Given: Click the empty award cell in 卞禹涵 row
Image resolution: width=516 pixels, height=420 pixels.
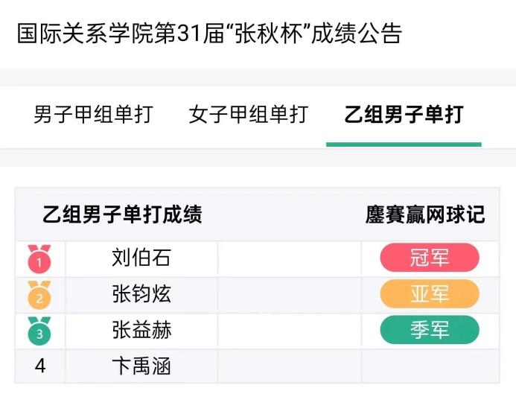Looking at the screenshot, I should [x=430, y=366].
